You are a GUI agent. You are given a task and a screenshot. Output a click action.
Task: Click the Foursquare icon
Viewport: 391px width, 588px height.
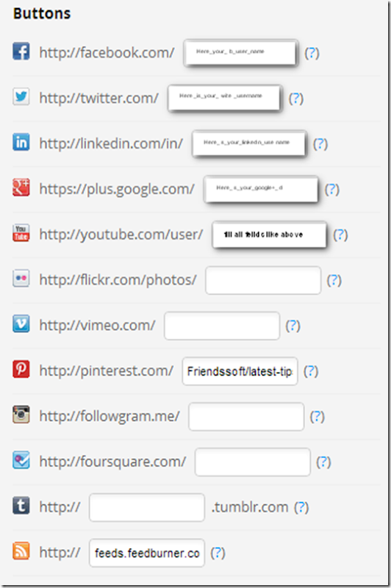21,460
